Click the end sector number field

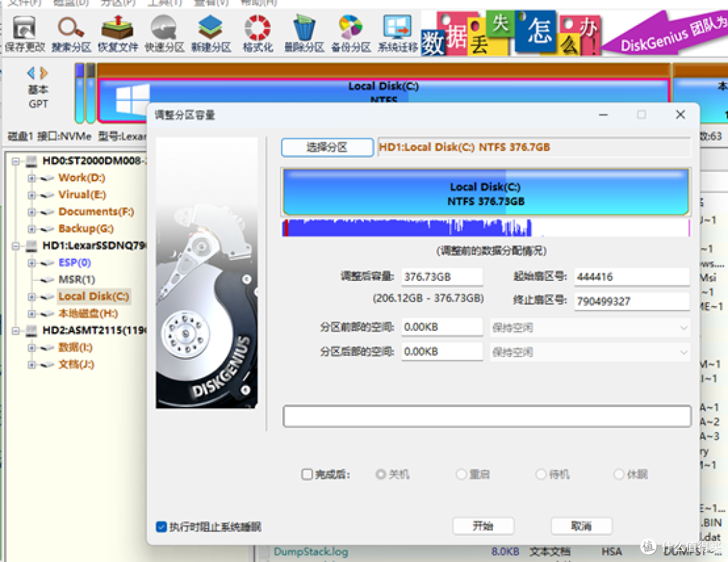tap(632, 302)
